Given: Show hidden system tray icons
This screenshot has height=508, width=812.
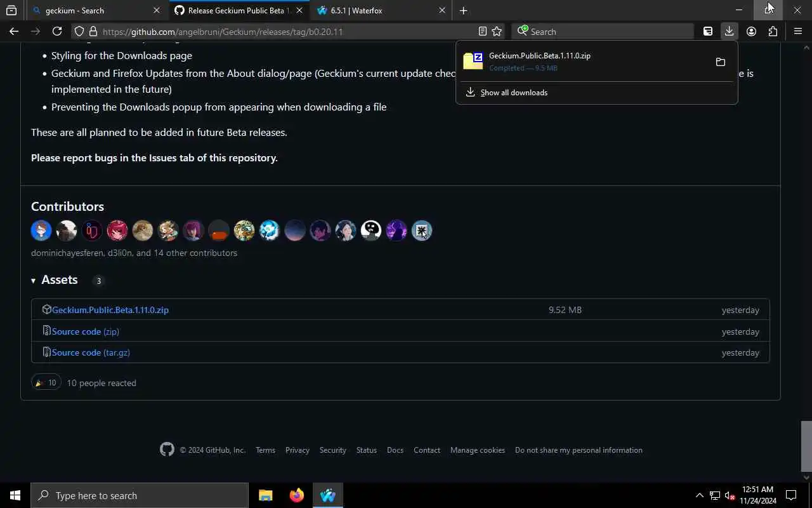Looking at the screenshot, I should coord(699,495).
